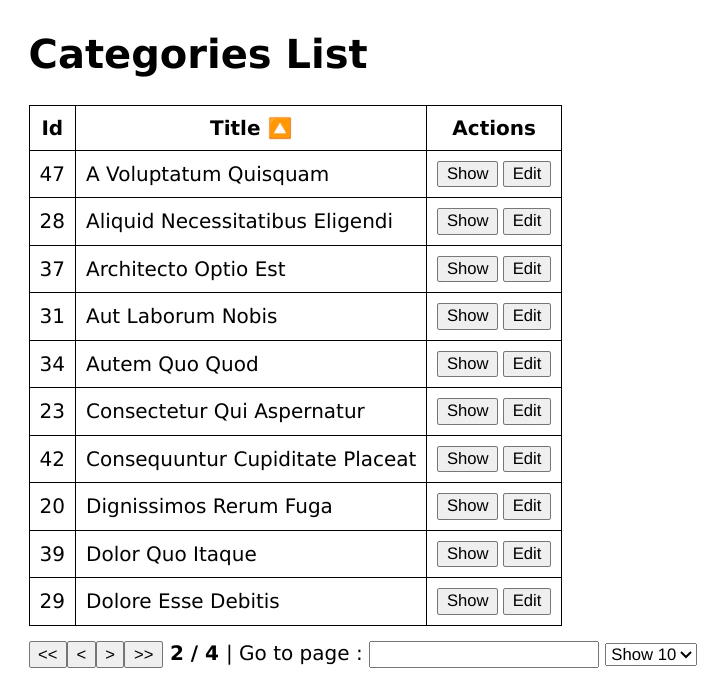This screenshot has width=724, height=679.
Task: Go to the next page
Action: pos(110,655)
